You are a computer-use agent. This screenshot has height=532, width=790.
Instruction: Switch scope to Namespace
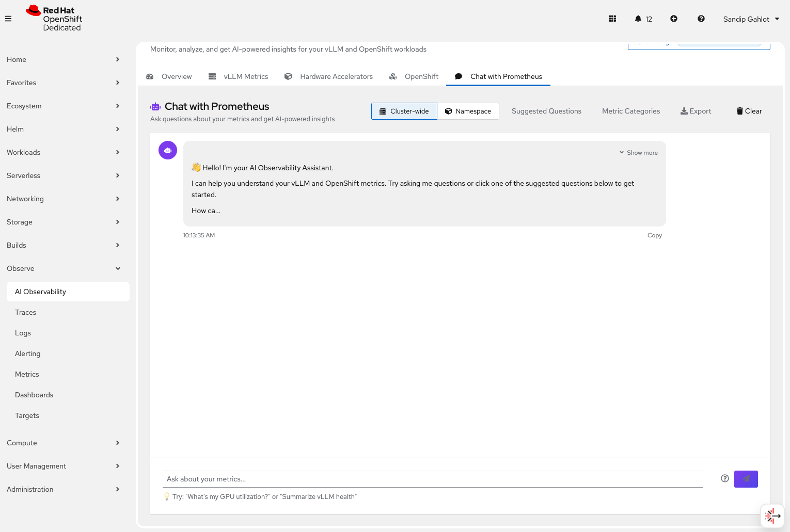[x=468, y=111]
